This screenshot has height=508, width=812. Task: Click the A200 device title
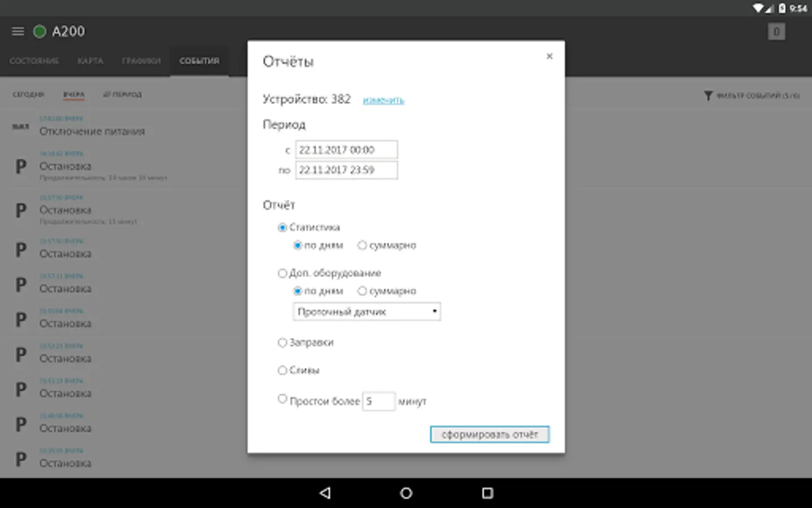click(68, 32)
